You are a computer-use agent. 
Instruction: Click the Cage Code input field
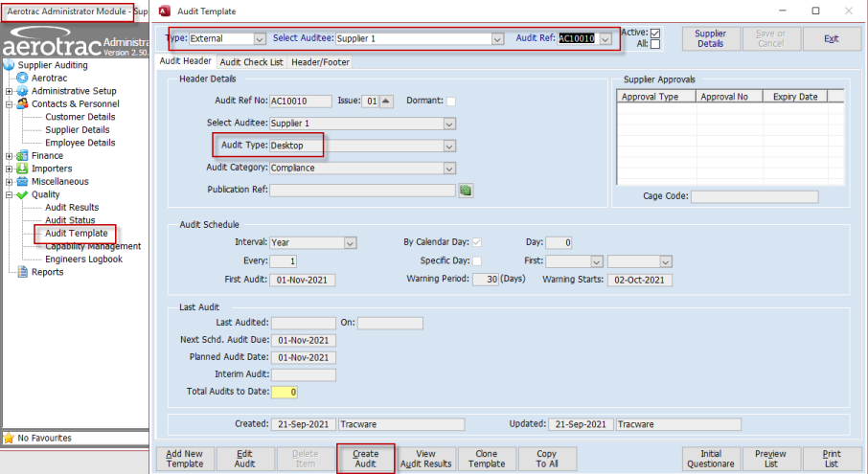coord(755,197)
